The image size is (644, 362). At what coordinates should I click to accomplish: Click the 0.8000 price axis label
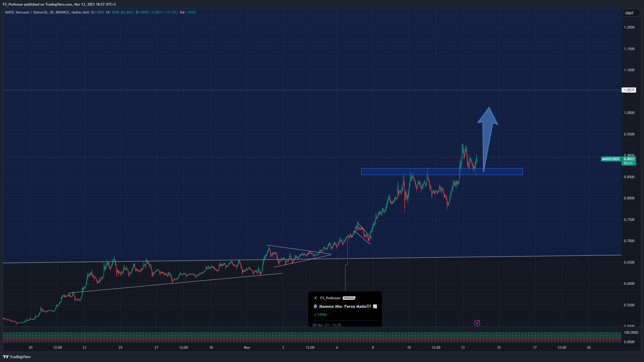coord(629,198)
